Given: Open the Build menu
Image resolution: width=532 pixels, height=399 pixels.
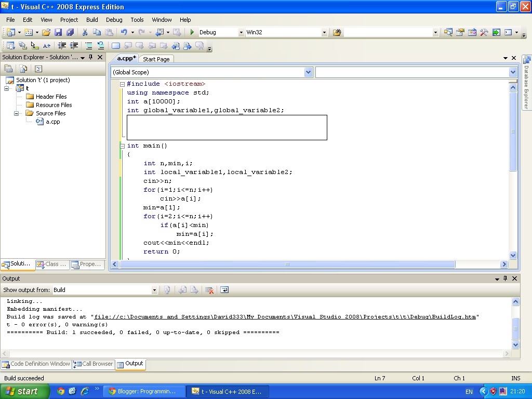Looking at the screenshot, I should click(91, 20).
